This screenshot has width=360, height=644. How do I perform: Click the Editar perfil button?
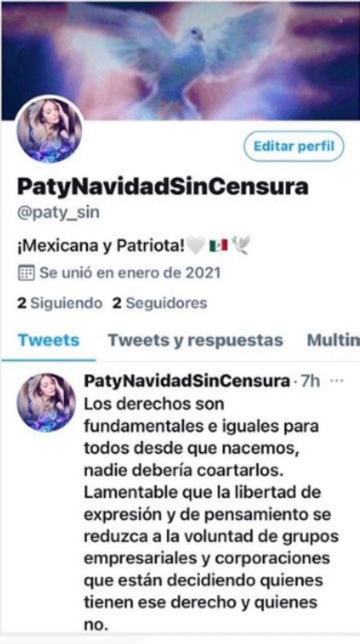coord(294,146)
